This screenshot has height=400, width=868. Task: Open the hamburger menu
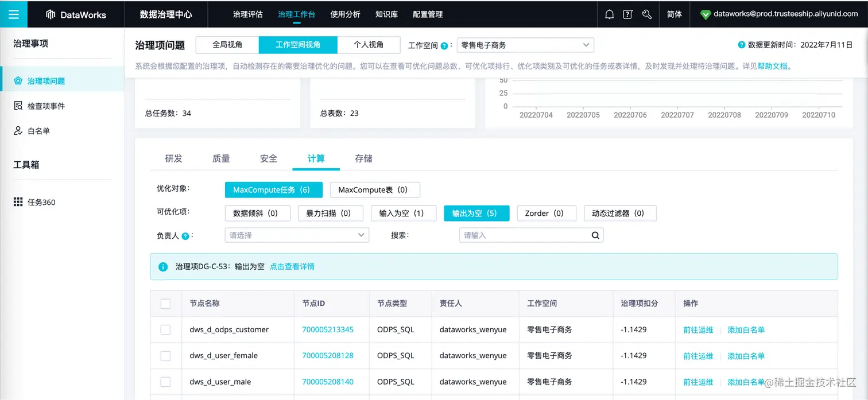click(14, 14)
